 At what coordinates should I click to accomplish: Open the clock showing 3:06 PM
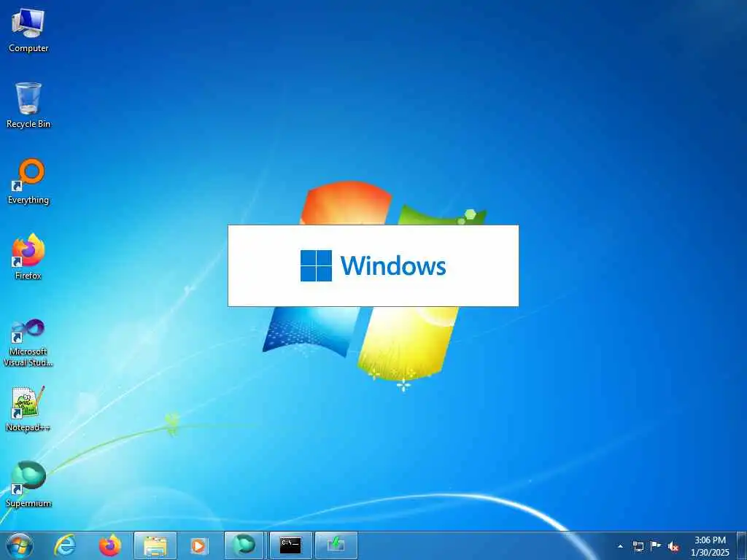710,546
